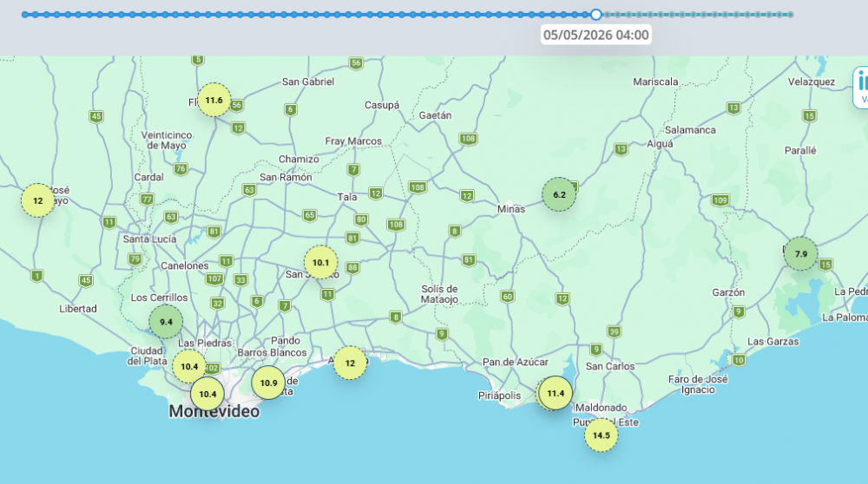Open the 12 marker near San José de Mayo
868x484 pixels.
click(37, 200)
